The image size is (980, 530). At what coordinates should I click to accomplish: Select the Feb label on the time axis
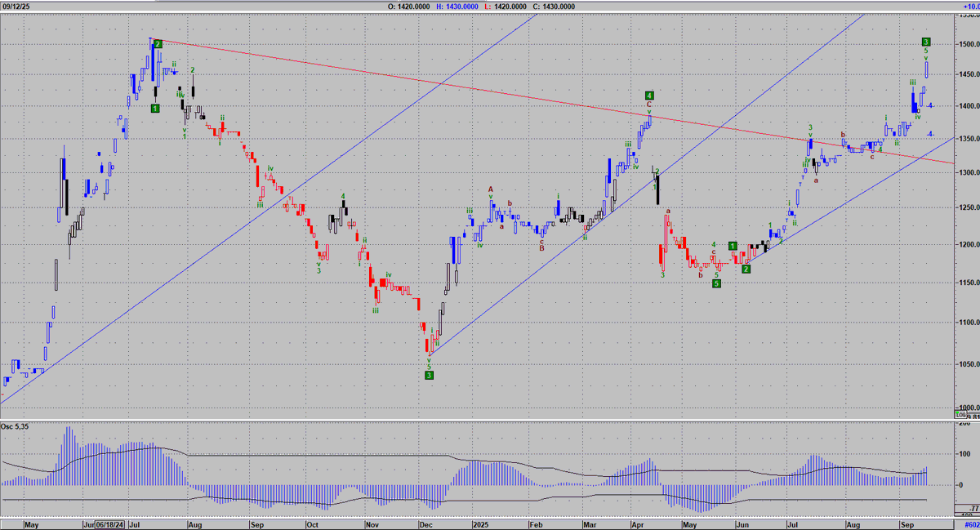click(x=537, y=523)
